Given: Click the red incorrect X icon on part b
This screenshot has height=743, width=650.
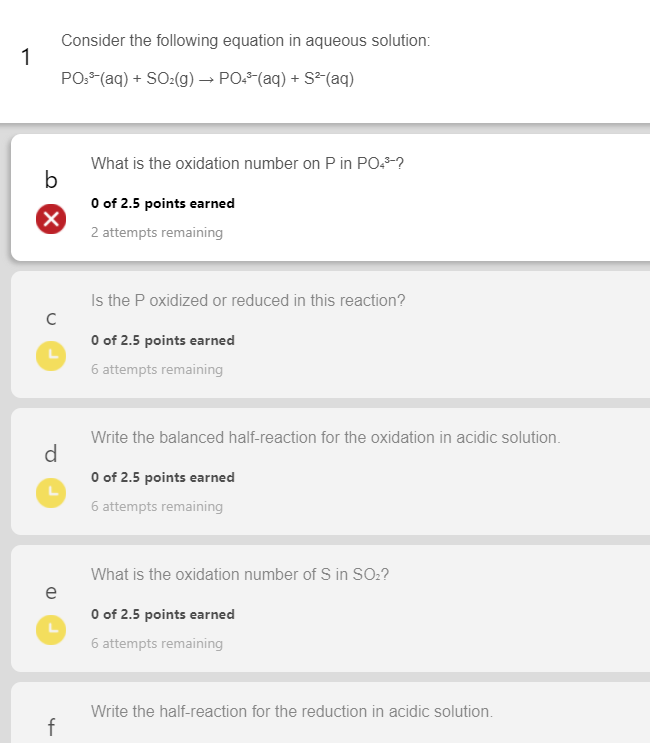Looking at the screenshot, I should pyautogui.click(x=51, y=219).
